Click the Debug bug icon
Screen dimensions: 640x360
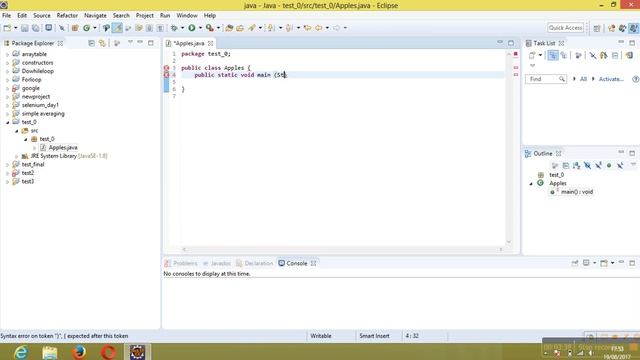pos(174,28)
